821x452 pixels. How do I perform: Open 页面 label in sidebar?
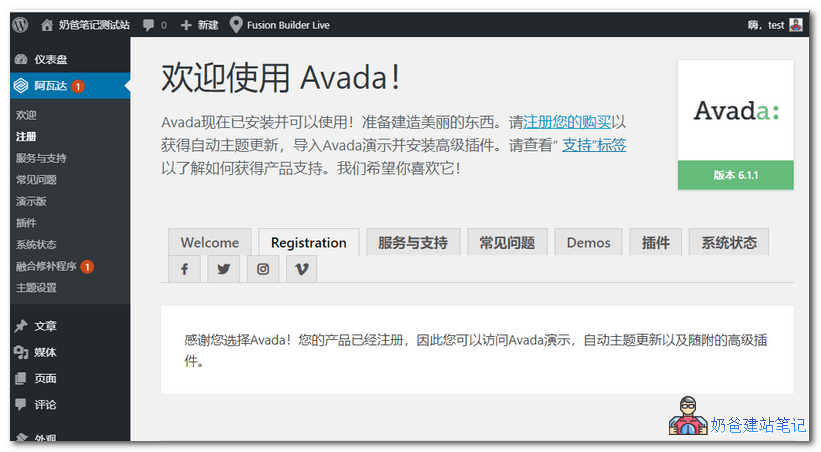point(46,378)
